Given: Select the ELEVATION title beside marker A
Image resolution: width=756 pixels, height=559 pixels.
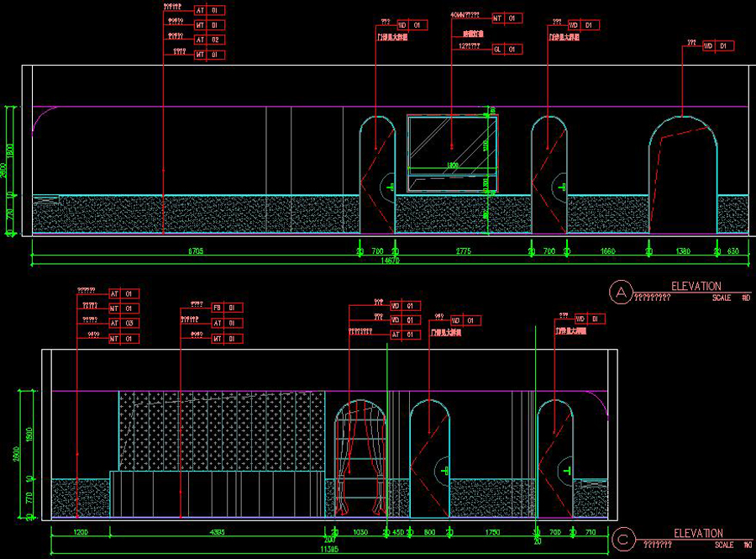Looking at the screenshot, I should 696,287.
